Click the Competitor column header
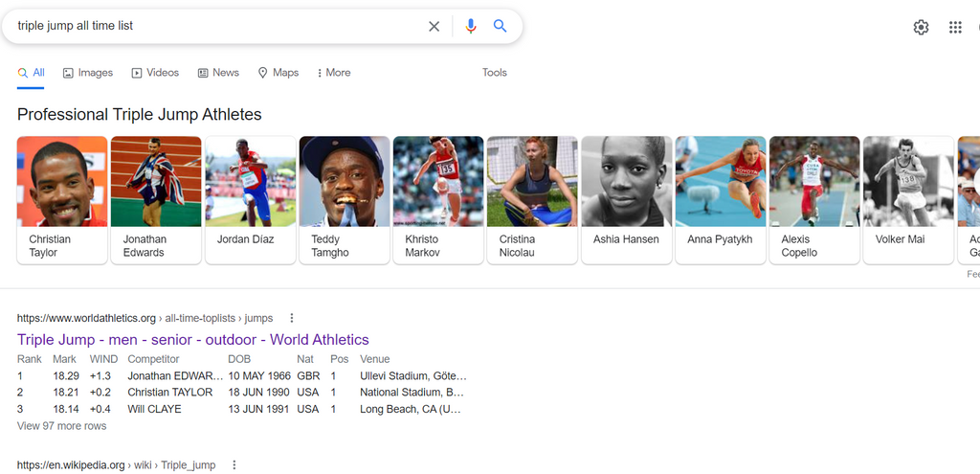 [x=153, y=359]
